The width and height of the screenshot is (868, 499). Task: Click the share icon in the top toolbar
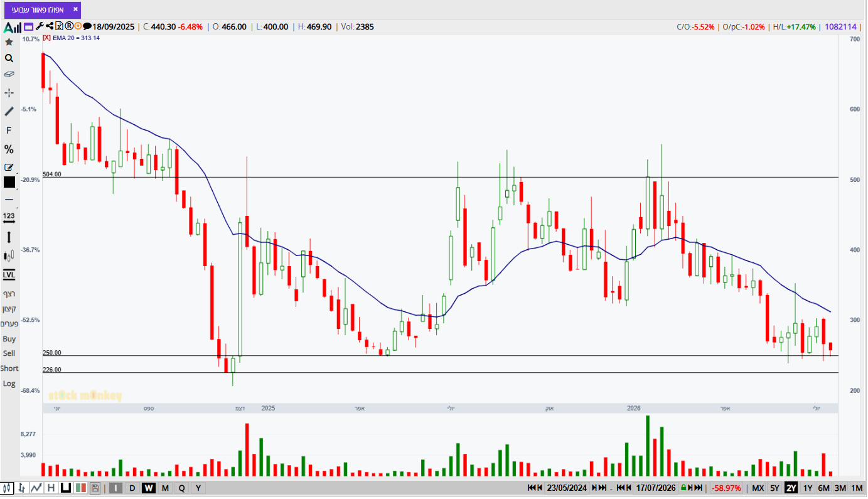pyautogui.click(x=50, y=26)
